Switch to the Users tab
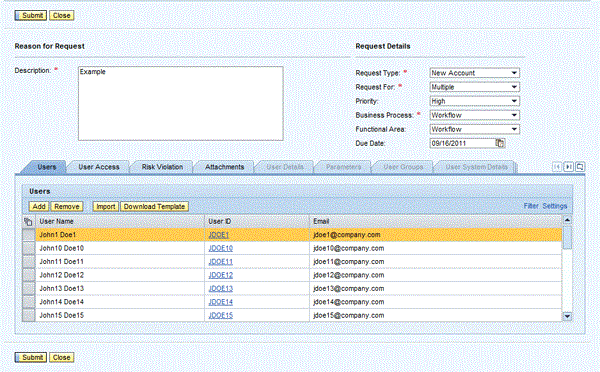600x372 pixels. coord(46,167)
